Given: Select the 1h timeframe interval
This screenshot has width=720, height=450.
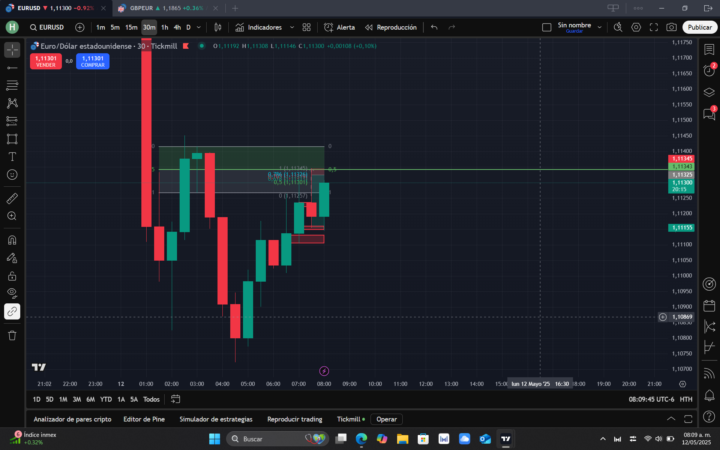Looking at the screenshot, I should tap(164, 27).
